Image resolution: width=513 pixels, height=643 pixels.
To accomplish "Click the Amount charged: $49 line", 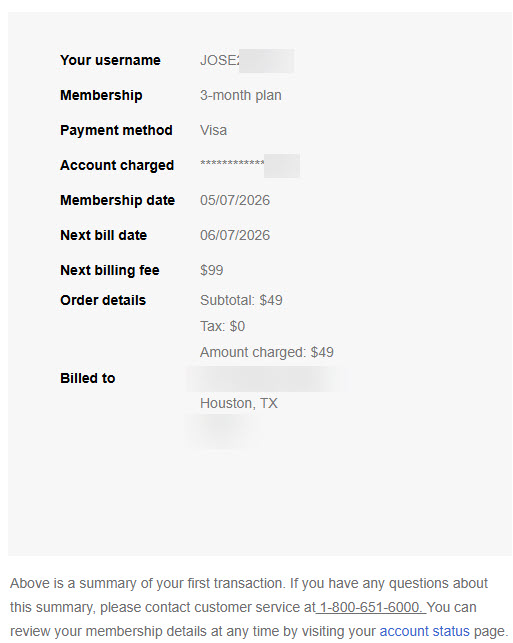I will tap(267, 352).
